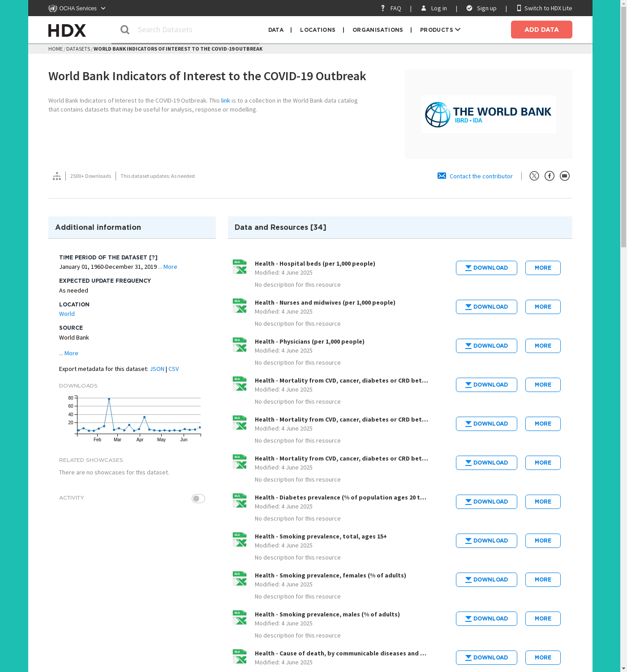This screenshot has width=627, height=672.
Task: Open the Data menu
Action: [x=276, y=30]
